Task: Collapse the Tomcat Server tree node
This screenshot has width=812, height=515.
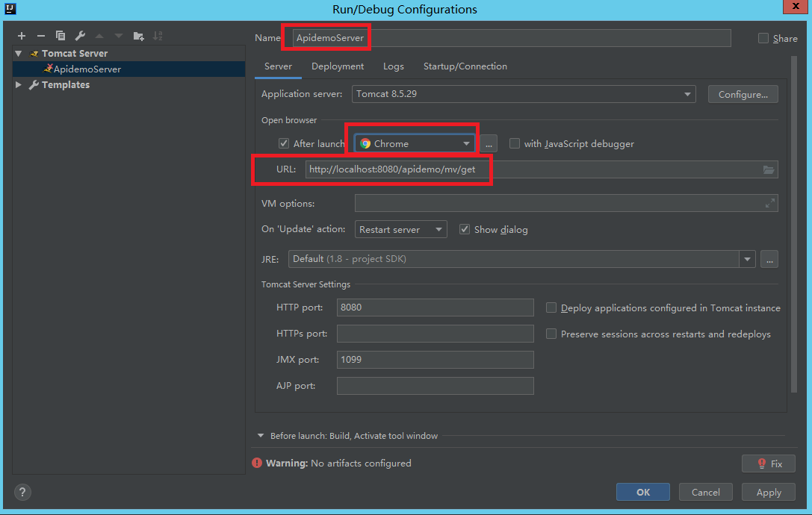Action: (x=19, y=53)
